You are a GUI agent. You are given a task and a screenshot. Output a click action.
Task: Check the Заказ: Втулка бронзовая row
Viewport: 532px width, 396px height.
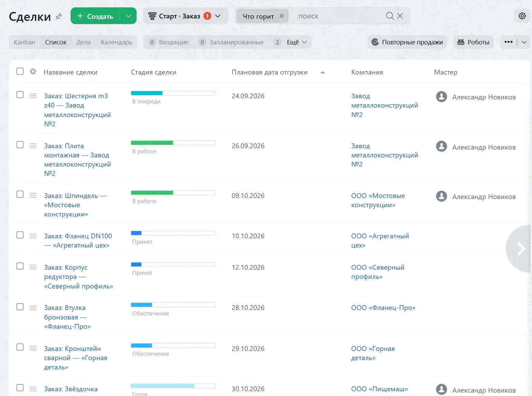20,307
